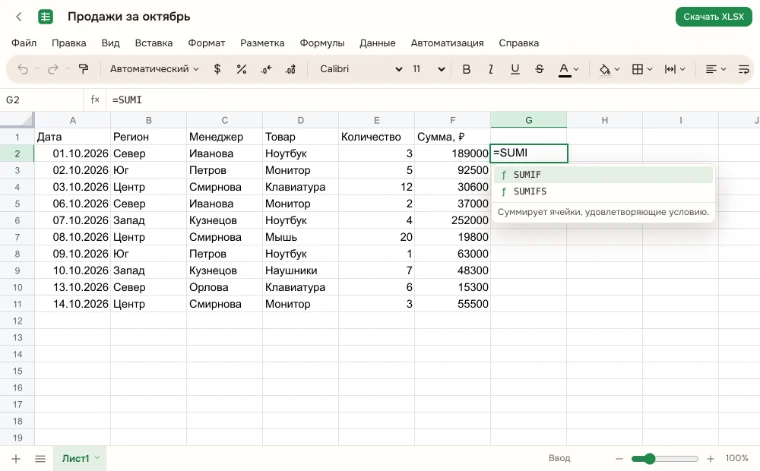This screenshot has width=760, height=471.
Task: Toggle bold formatting
Action: [466, 69]
